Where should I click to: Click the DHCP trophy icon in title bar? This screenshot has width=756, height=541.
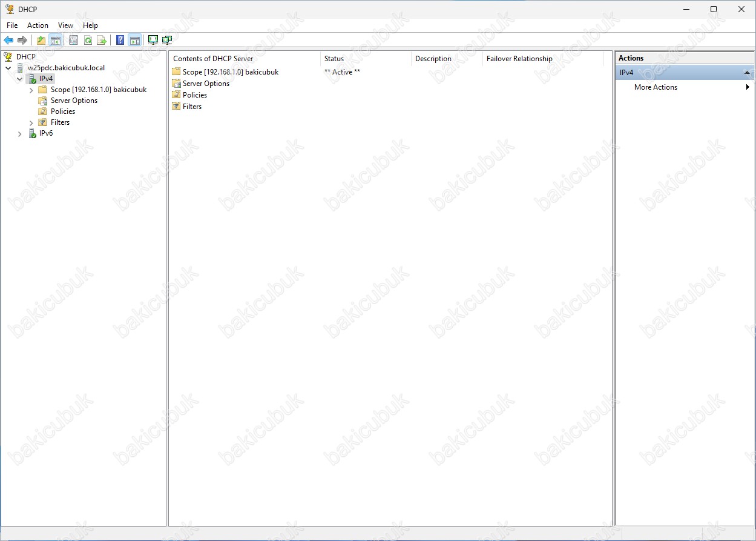tap(10, 9)
